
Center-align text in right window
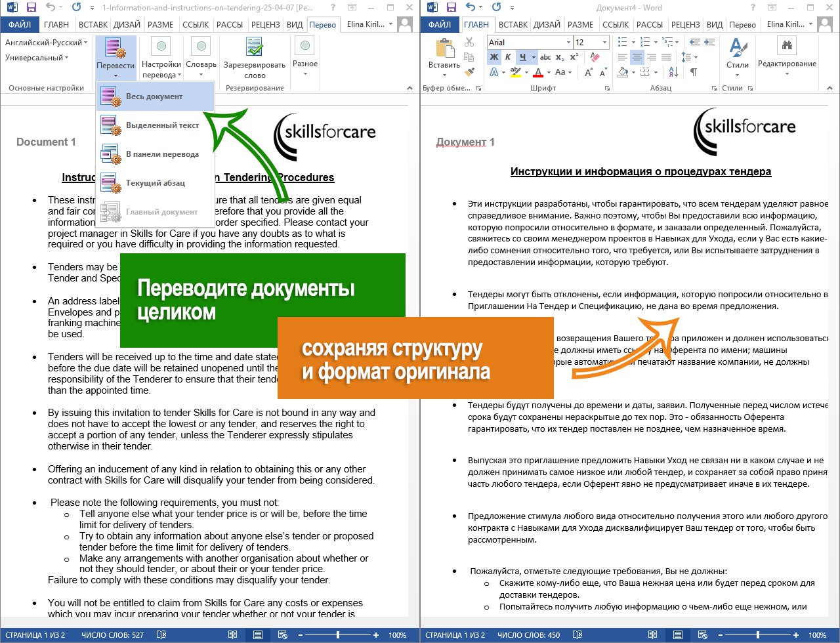(x=637, y=57)
